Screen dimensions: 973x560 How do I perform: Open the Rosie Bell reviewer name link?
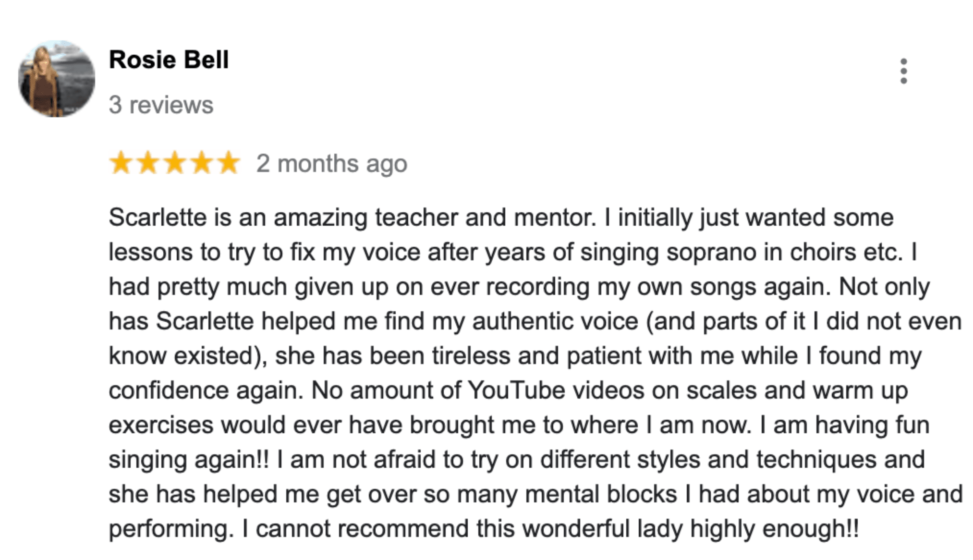pyautogui.click(x=169, y=60)
